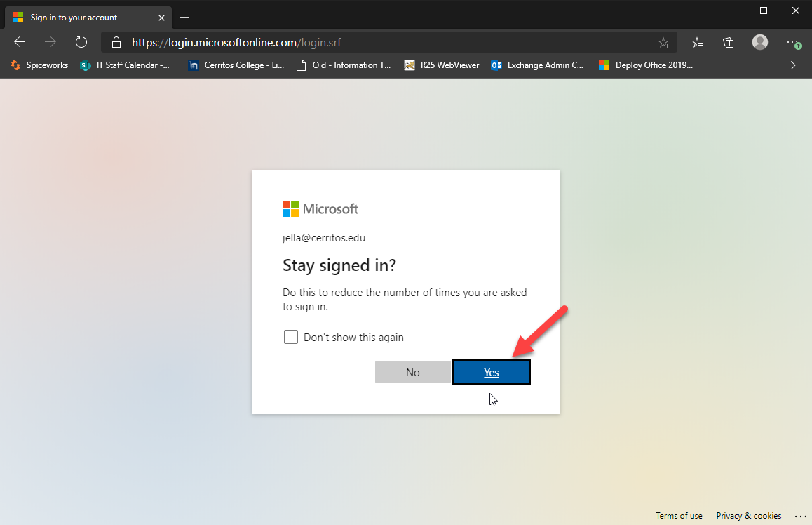Viewport: 812px width, 525px height.
Task: Click the Yes button to stay signed in
Action: point(492,372)
